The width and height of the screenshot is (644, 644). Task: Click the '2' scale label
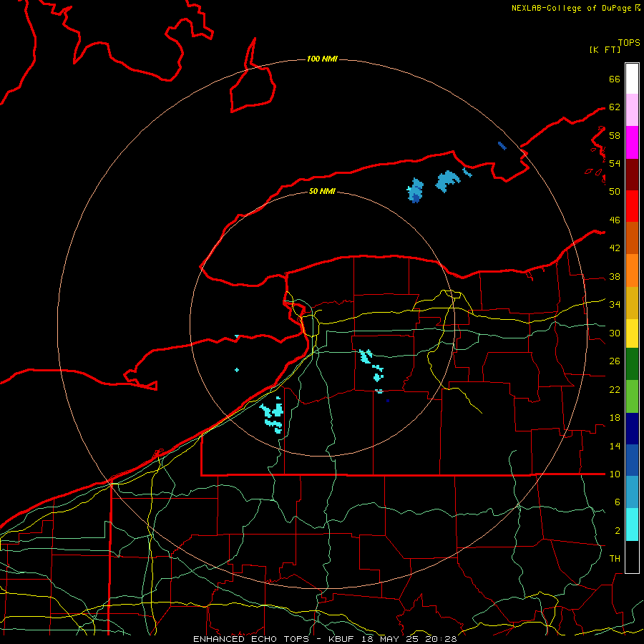tap(617, 531)
